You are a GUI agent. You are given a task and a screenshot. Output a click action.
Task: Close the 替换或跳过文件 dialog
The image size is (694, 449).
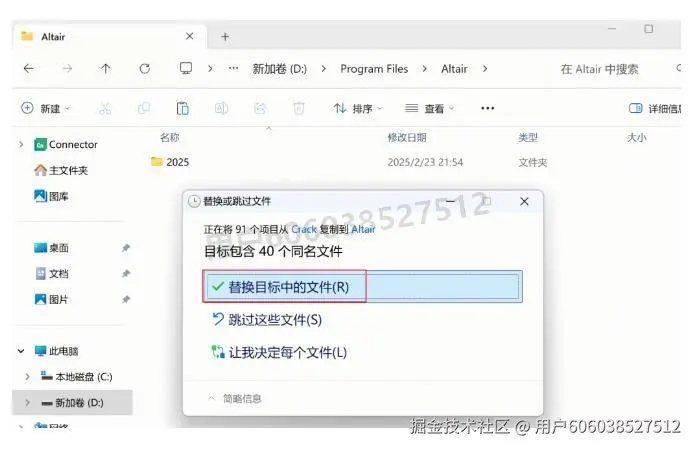pyautogui.click(x=524, y=201)
